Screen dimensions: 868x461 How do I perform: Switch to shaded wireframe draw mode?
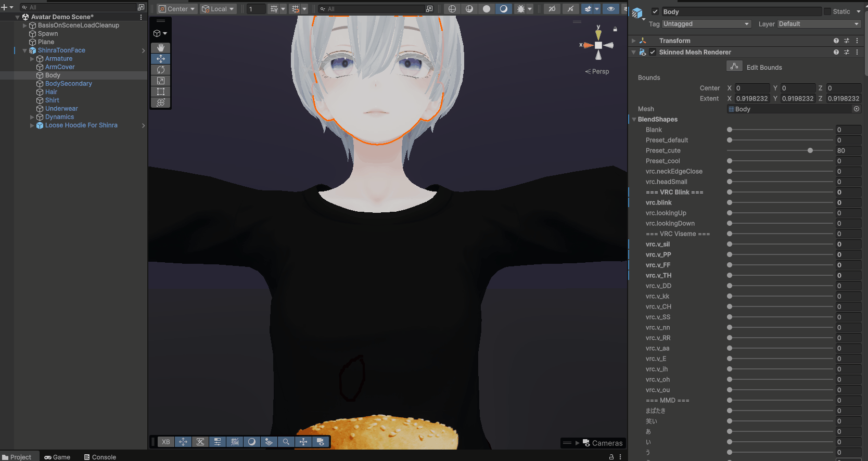469,9
